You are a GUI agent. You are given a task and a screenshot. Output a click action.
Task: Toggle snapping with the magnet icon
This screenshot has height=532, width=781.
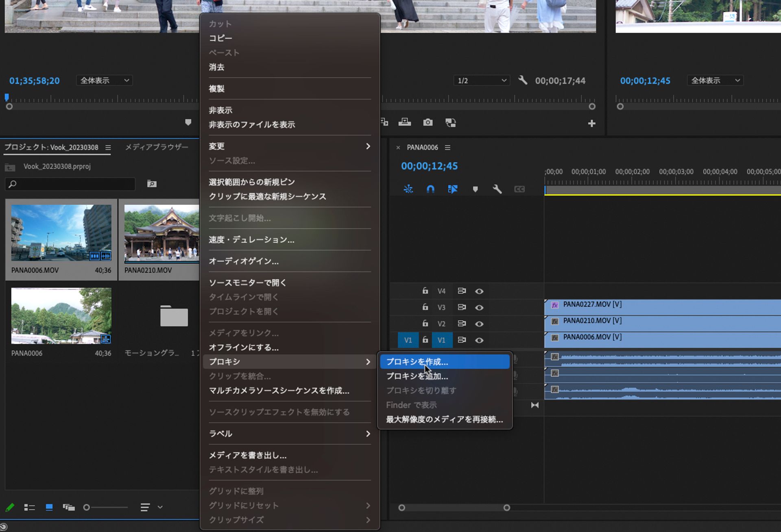point(430,189)
